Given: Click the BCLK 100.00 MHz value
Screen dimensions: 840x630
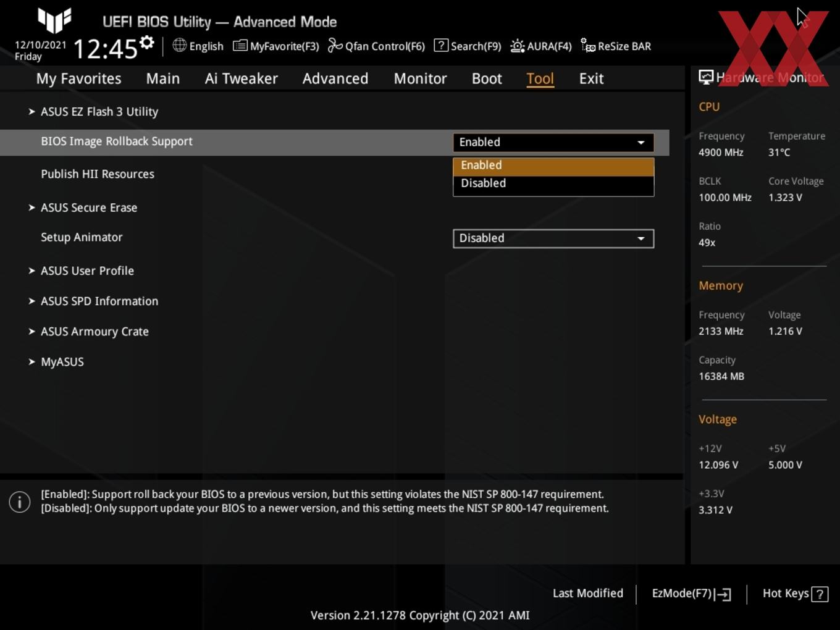Looking at the screenshot, I should [x=725, y=198].
